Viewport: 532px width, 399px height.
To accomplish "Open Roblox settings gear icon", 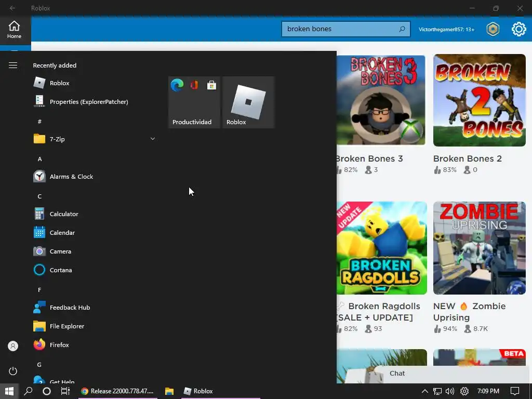I will 518,29.
